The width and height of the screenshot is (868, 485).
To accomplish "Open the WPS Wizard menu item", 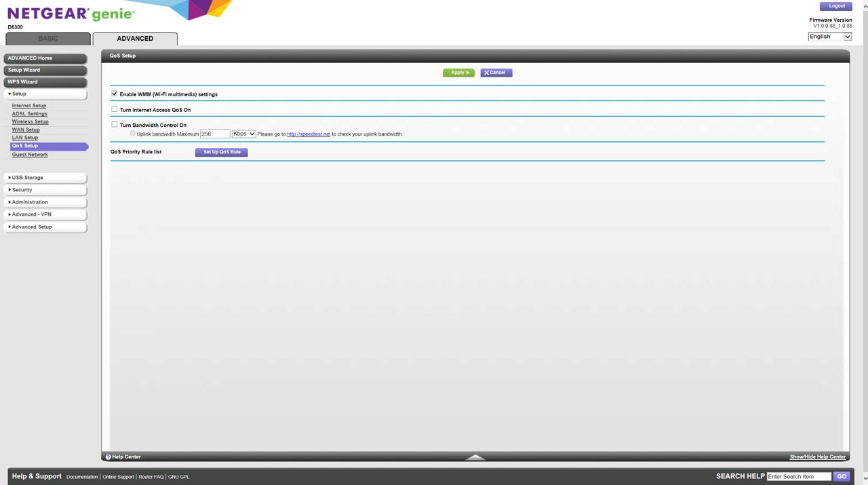I will (45, 82).
